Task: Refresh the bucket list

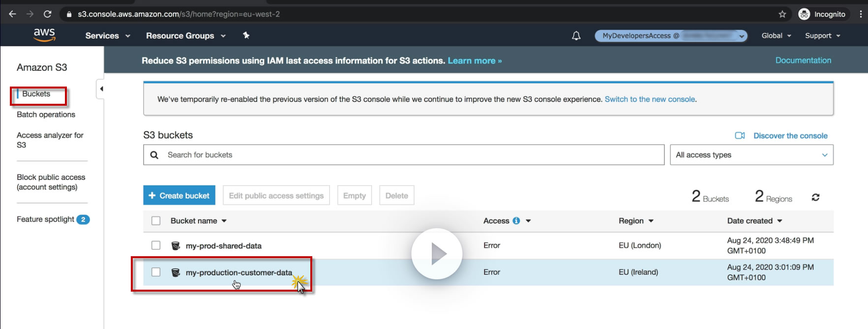Action: pyautogui.click(x=815, y=197)
